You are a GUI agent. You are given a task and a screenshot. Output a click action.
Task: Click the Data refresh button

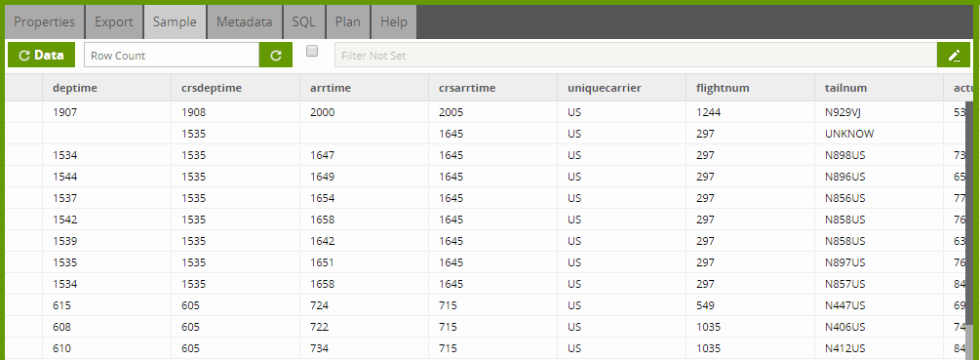point(41,55)
